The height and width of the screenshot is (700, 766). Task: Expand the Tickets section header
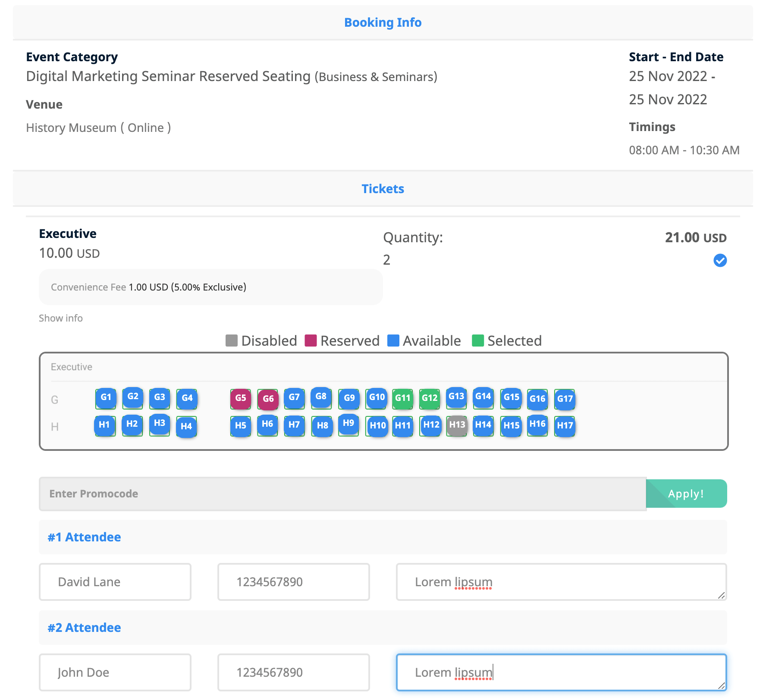(x=383, y=188)
